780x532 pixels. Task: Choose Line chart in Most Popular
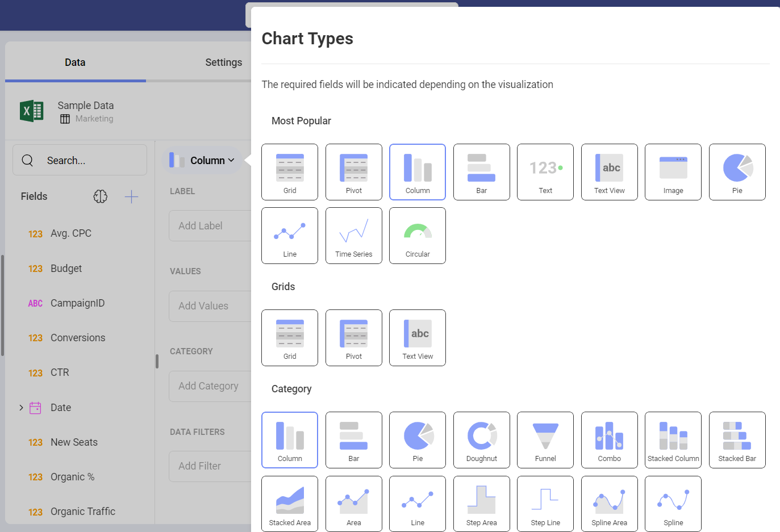(290, 236)
